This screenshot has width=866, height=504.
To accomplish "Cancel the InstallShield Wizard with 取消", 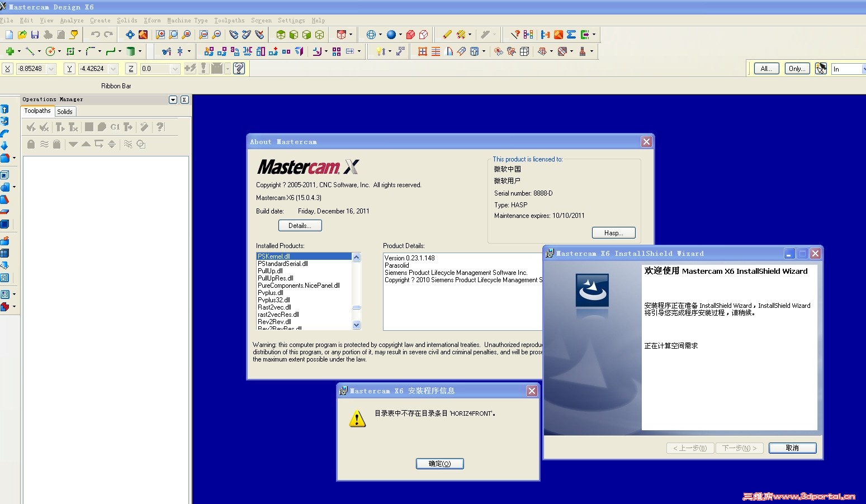I will [x=792, y=448].
